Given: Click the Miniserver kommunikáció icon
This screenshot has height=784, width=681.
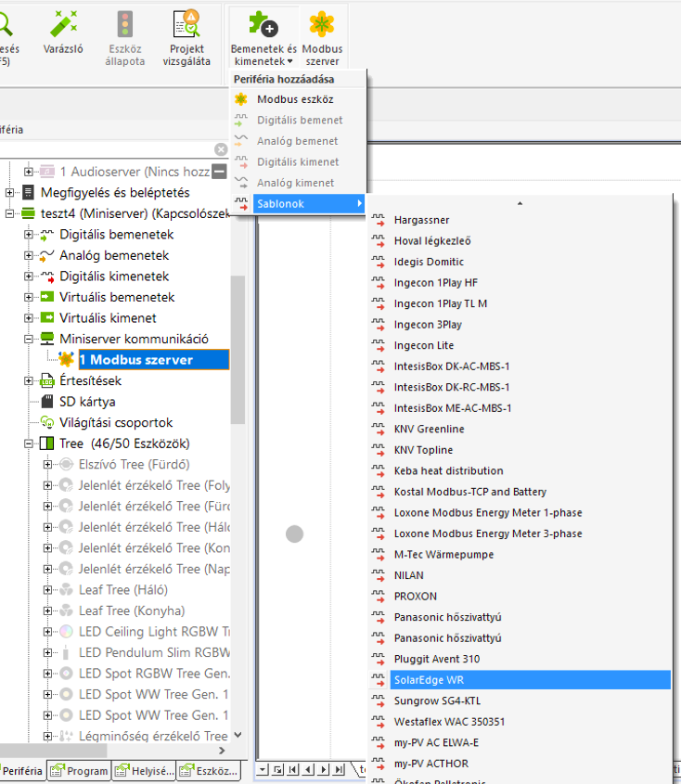Looking at the screenshot, I should point(47,339).
